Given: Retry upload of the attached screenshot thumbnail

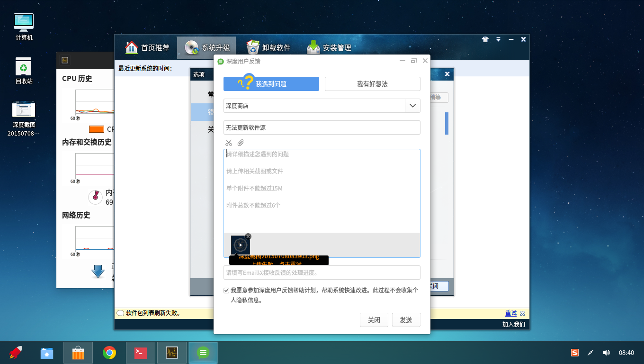Looking at the screenshot, I should click(x=241, y=245).
